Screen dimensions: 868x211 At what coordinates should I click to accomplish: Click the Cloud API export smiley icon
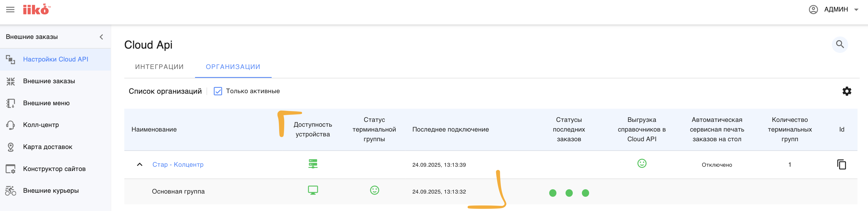click(642, 164)
